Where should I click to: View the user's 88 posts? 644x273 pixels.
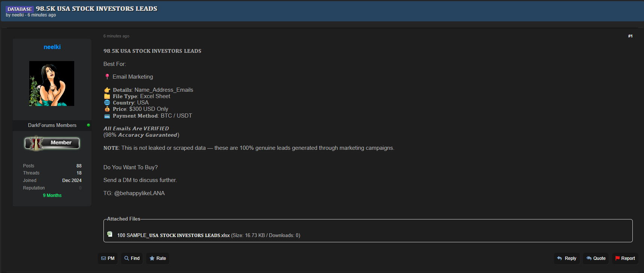pyautogui.click(x=79, y=166)
